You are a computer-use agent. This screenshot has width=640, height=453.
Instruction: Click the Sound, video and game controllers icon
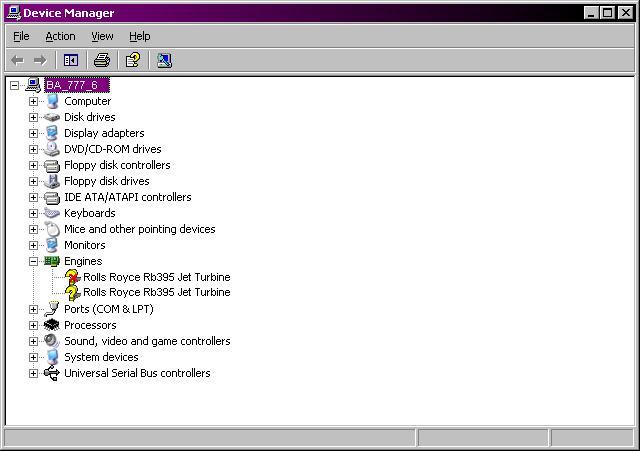(52, 341)
